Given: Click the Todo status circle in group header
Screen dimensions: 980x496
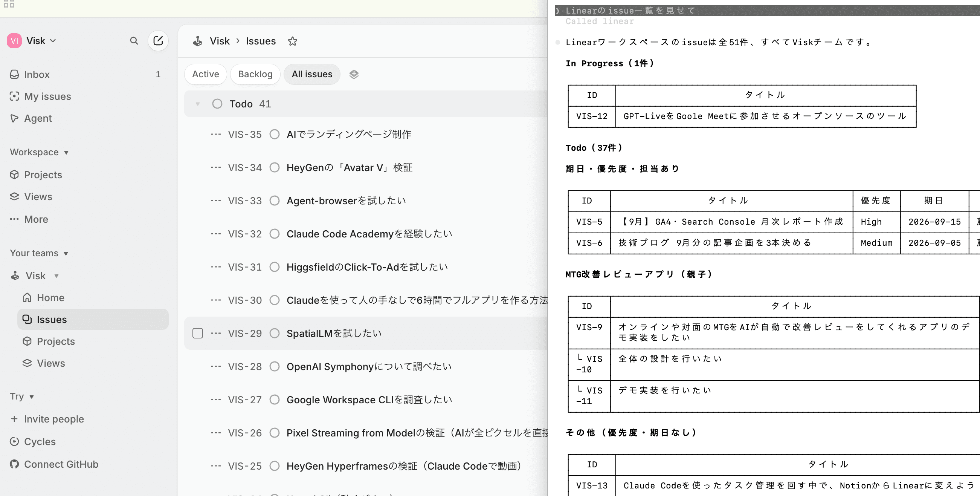Looking at the screenshot, I should tap(217, 104).
